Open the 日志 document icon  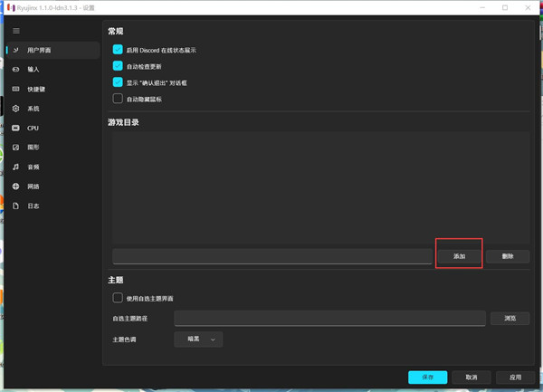click(x=15, y=206)
